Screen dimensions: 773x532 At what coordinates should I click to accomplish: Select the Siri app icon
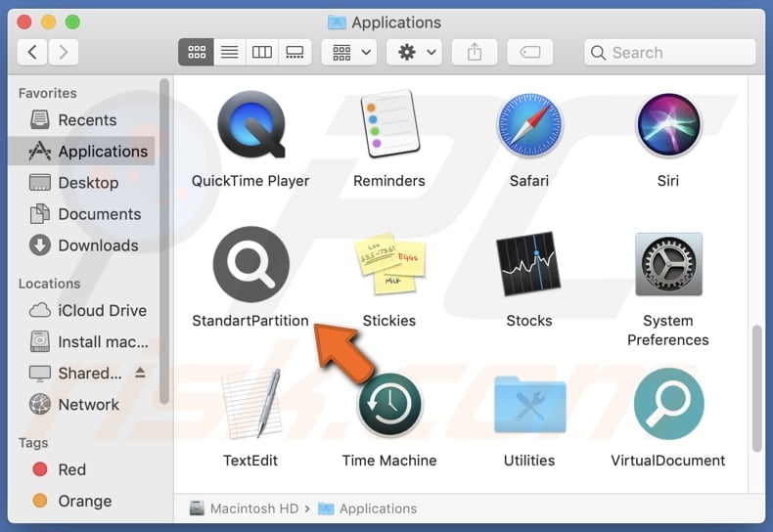(668, 125)
